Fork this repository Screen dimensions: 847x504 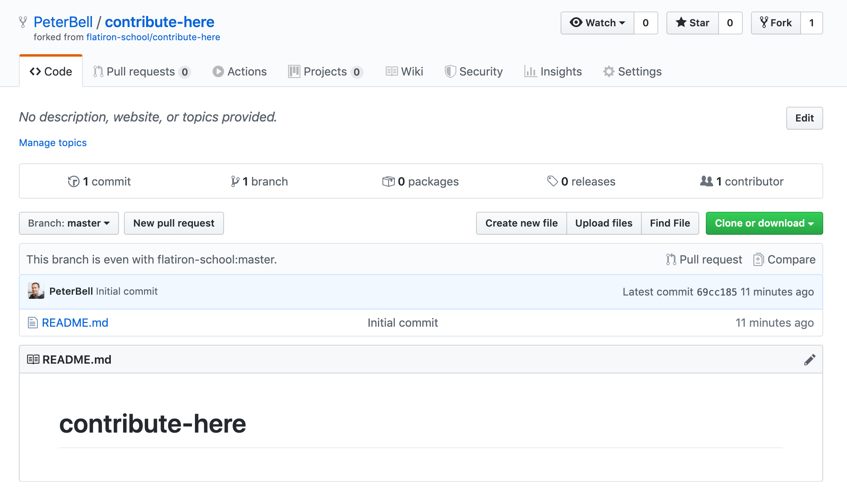pyautogui.click(x=776, y=23)
